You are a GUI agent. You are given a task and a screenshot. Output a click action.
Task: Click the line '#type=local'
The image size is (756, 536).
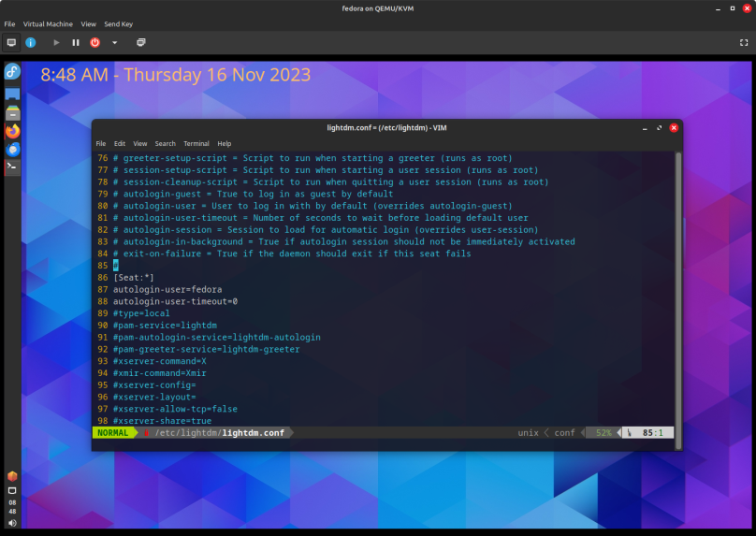pos(141,313)
